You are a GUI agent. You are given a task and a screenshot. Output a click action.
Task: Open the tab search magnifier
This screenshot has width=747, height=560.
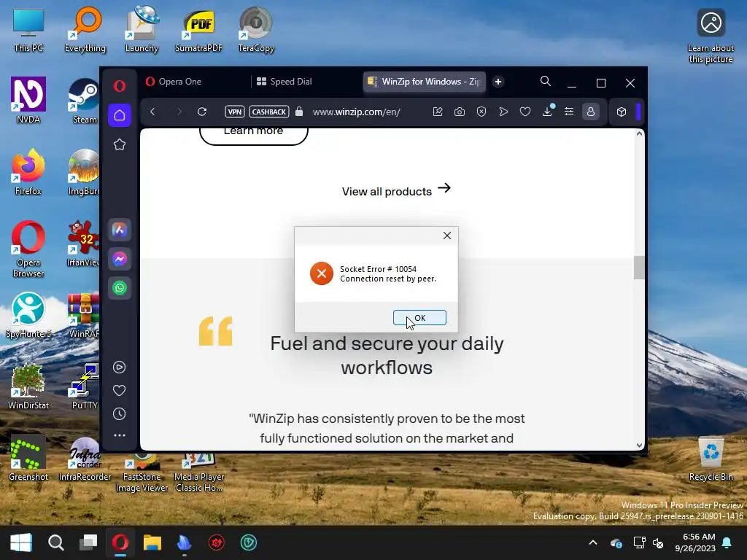pyautogui.click(x=546, y=82)
